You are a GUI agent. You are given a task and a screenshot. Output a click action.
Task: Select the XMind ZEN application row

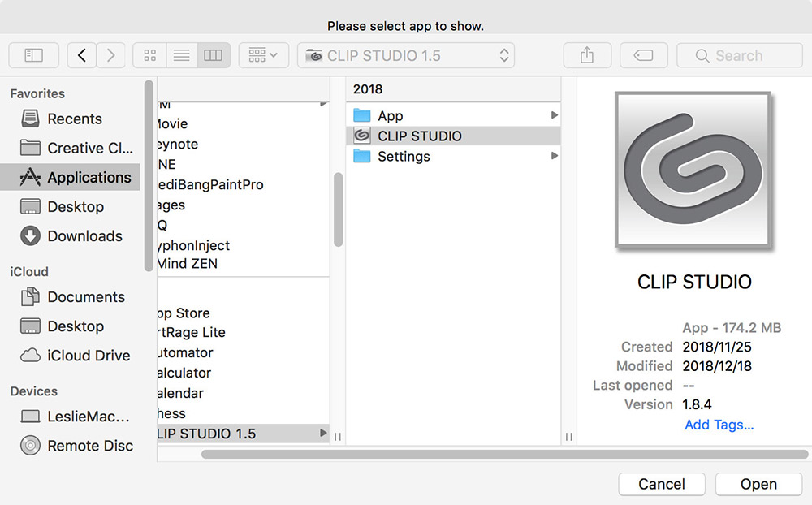coord(244,264)
